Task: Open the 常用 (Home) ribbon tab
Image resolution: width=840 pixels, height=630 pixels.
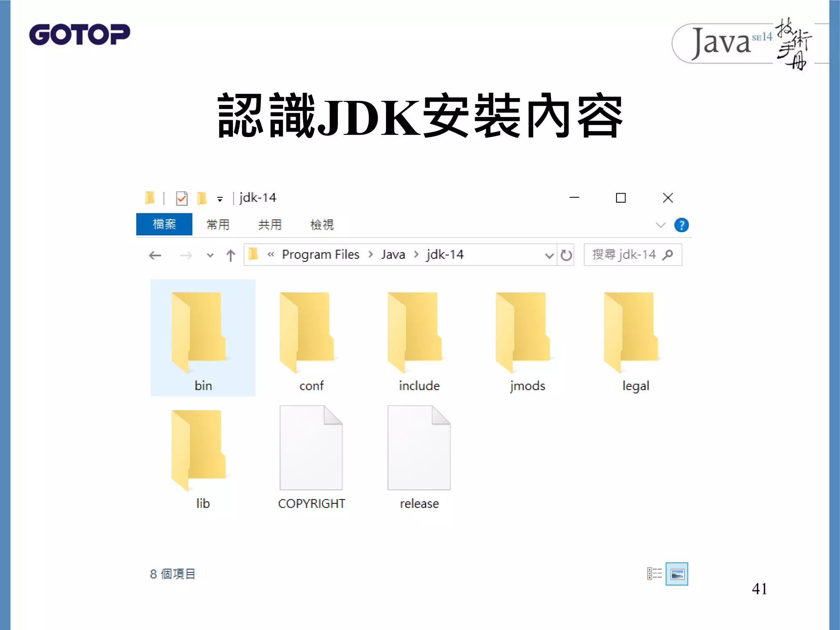Action: [x=218, y=224]
